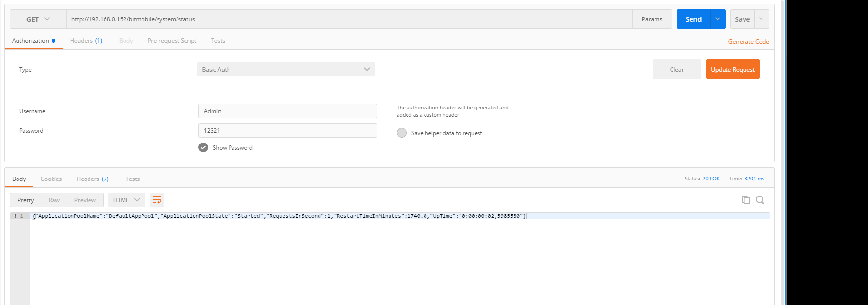View the response Headers (7) tab
This screenshot has width=868, height=305.
pos(92,179)
